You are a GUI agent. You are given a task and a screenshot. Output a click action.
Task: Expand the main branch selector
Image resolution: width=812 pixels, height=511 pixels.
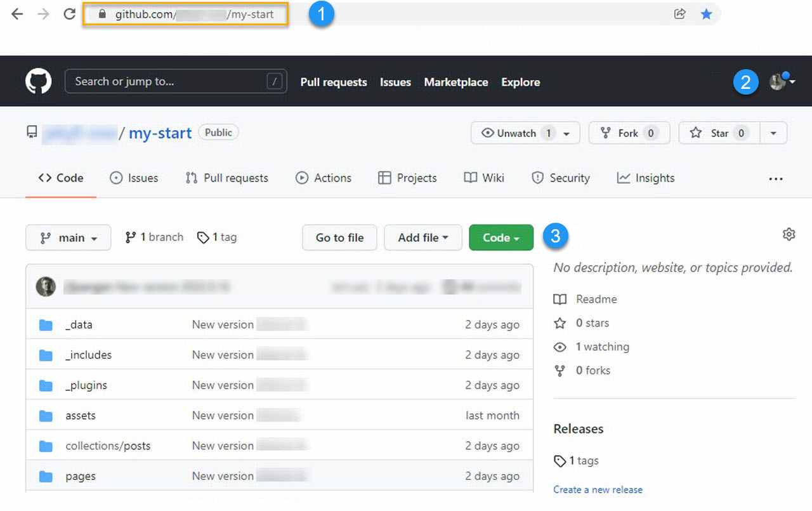click(68, 237)
